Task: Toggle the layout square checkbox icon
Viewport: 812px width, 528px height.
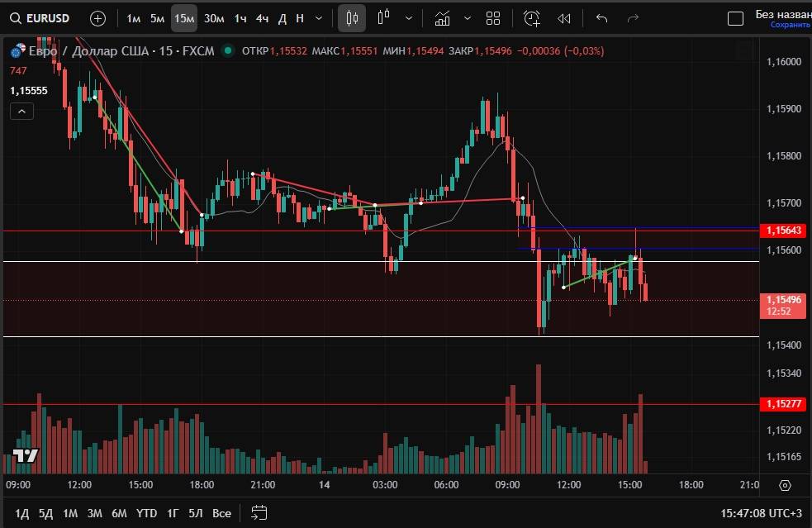Action: click(x=734, y=18)
